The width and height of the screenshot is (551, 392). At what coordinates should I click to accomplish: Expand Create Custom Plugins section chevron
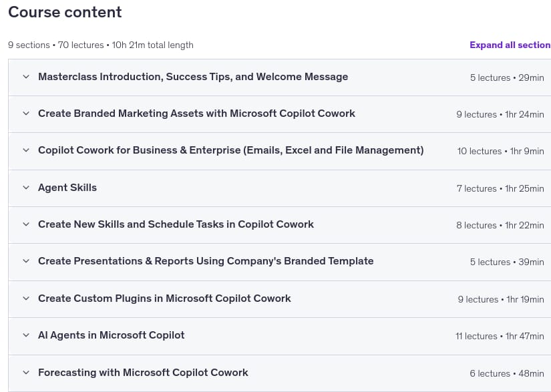(x=26, y=299)
